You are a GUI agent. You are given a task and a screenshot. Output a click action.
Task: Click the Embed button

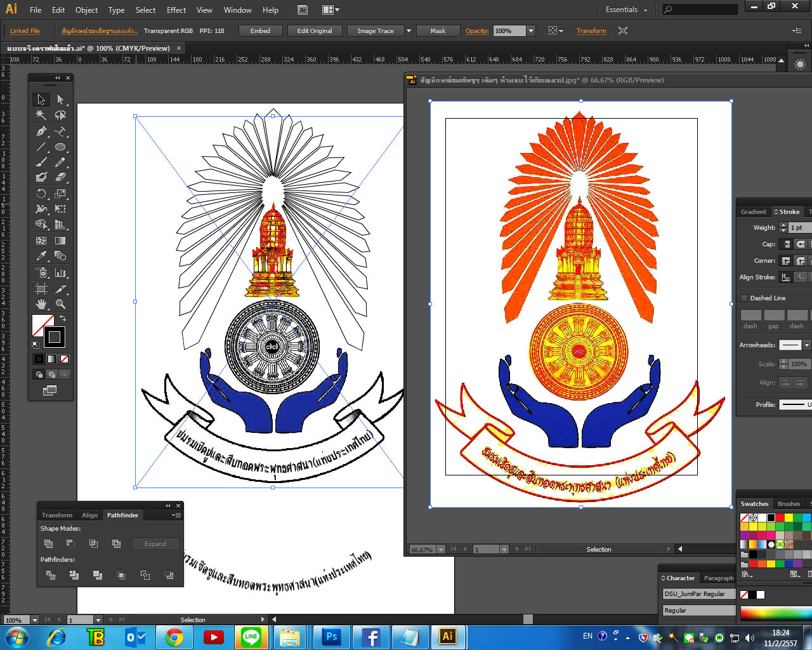260,30
